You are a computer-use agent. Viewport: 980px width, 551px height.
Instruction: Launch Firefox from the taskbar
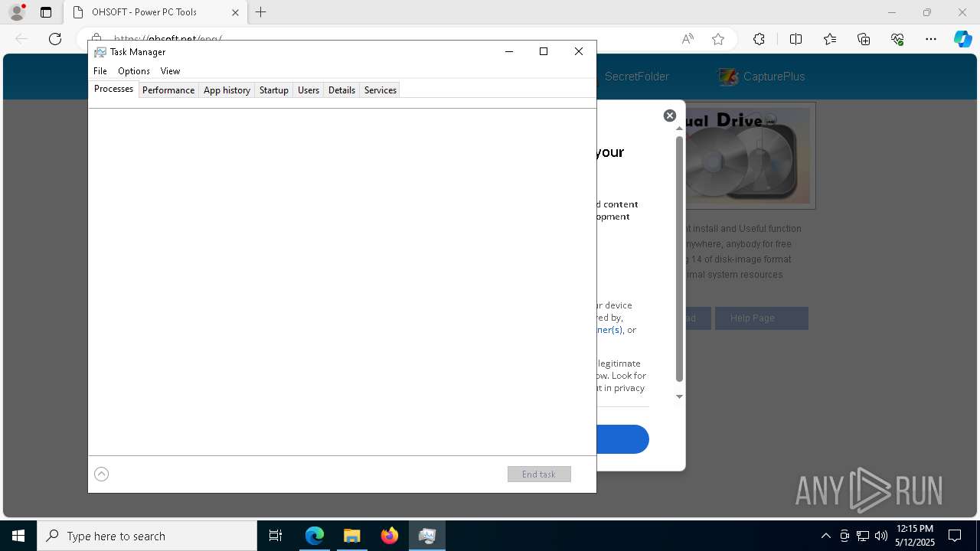click(x=389, y=536)
